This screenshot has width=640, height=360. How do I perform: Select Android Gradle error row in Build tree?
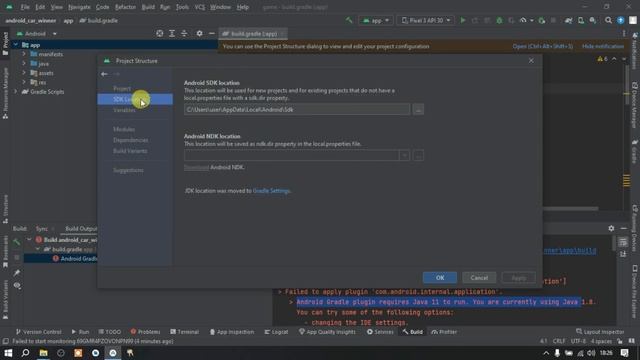pyautogui.click(x=60, y=258)
